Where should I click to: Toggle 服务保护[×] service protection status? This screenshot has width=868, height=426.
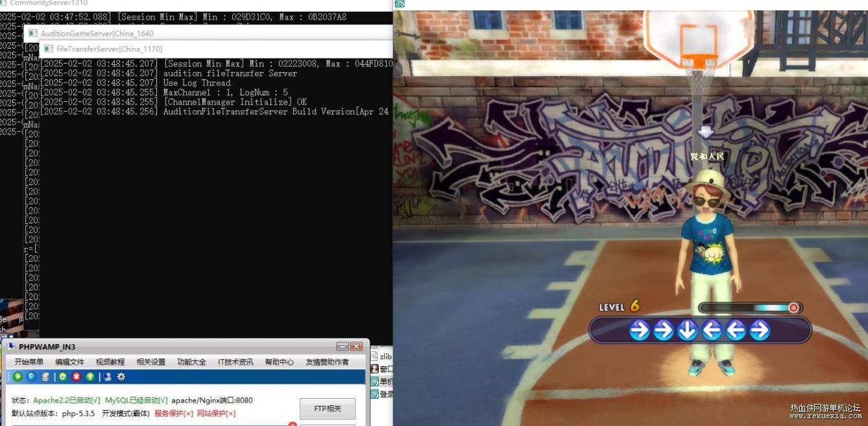tap(174, 413)
